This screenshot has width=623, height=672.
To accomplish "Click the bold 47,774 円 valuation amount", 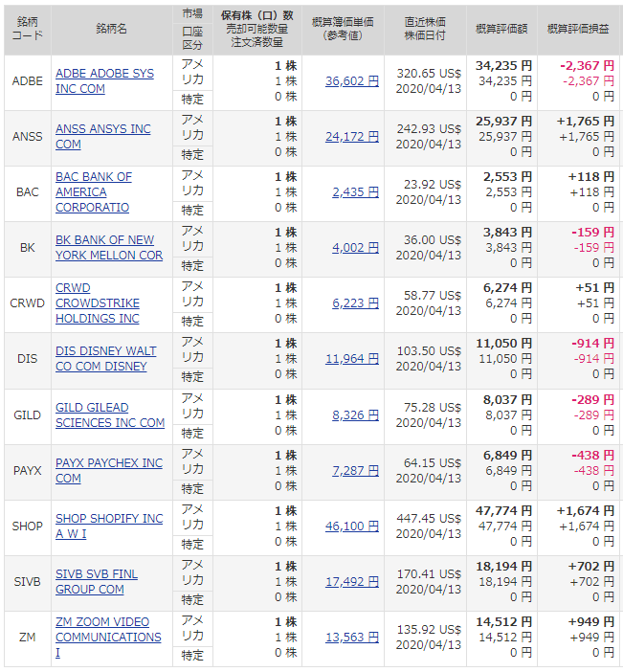I will click(504, 511).
